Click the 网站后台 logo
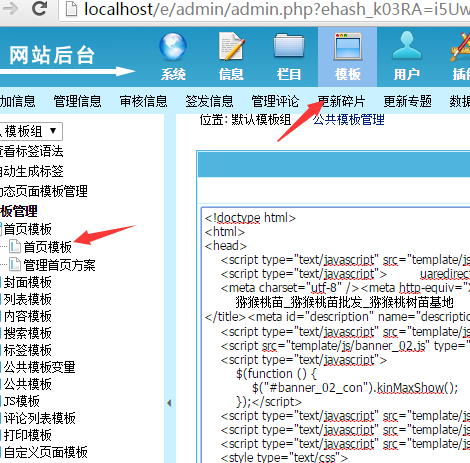Image resolution: width=470 pixels, height=463 pixels. 52,55
